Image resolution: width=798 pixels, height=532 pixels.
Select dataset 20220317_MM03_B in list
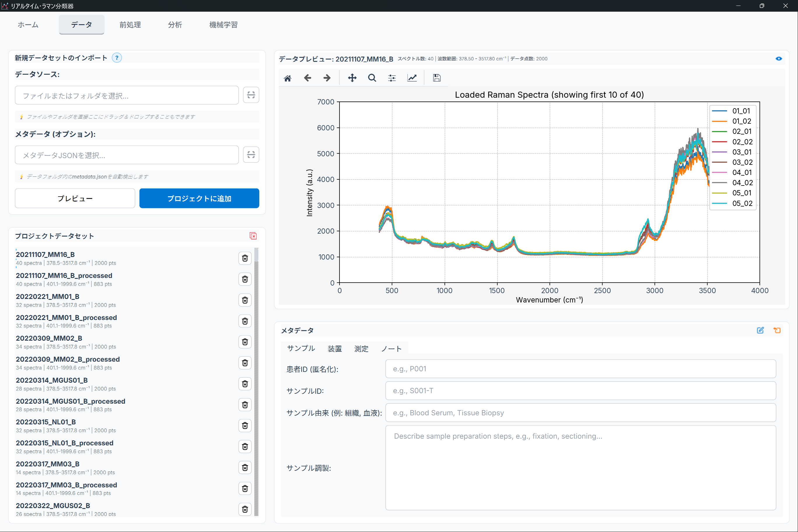(x=125, y=468)
